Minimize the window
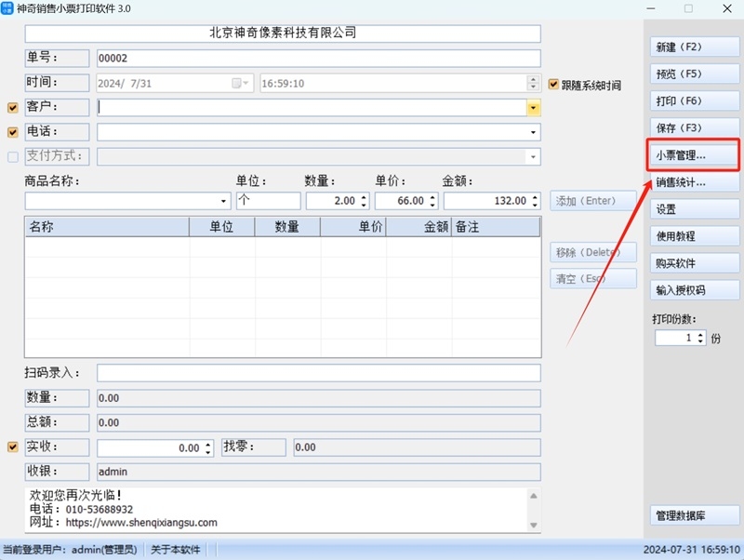This screenshot has height=560, width=744. [x=651, y=8]
